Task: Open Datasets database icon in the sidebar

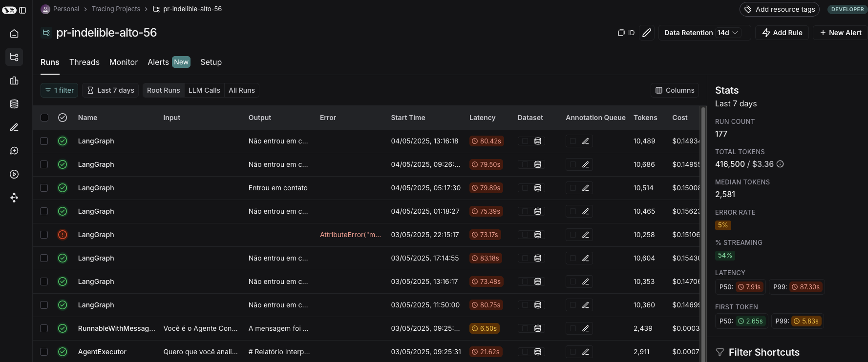Action: pyautogui.click(x=14, y=104)
